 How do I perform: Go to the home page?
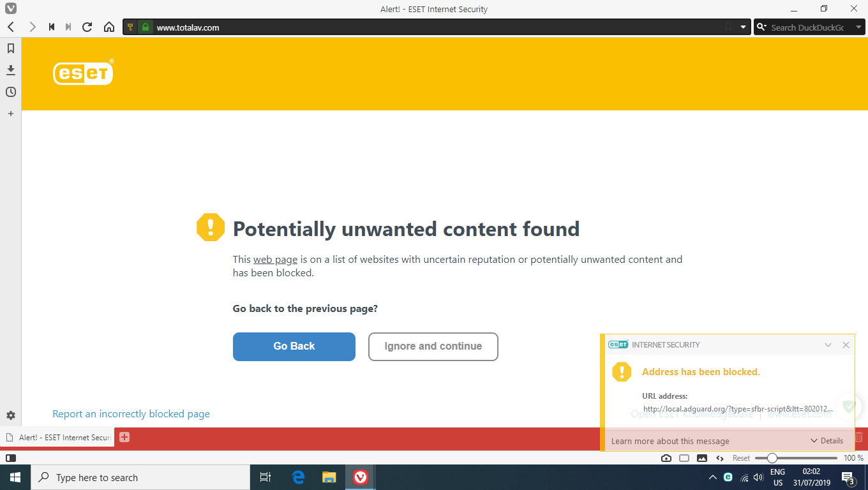[x=109, y=27]
